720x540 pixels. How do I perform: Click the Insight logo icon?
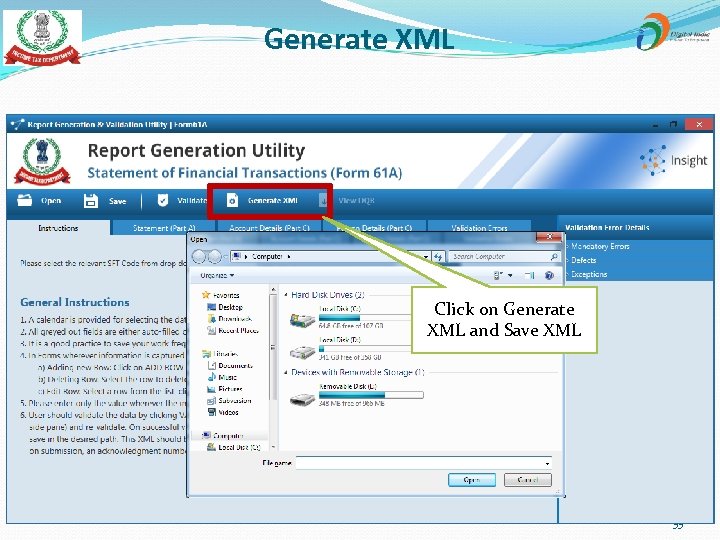click(653, 160)
